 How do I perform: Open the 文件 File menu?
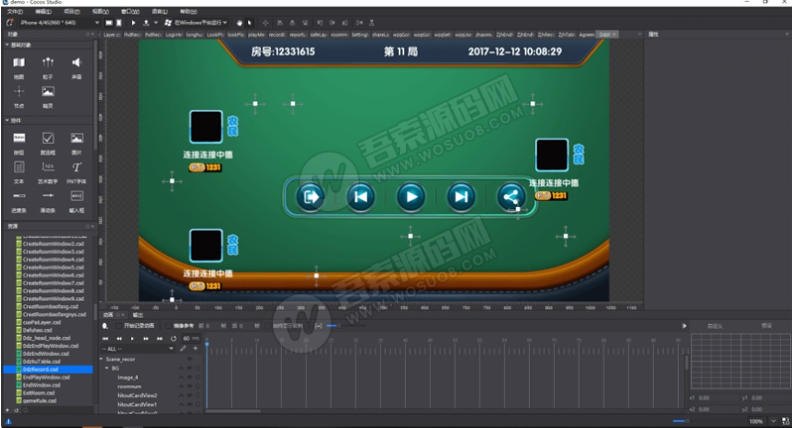coord(15,11)
